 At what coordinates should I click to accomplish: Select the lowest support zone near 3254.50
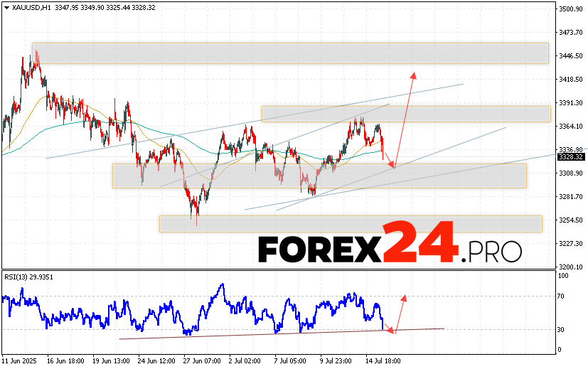click(x=350, y=223)
